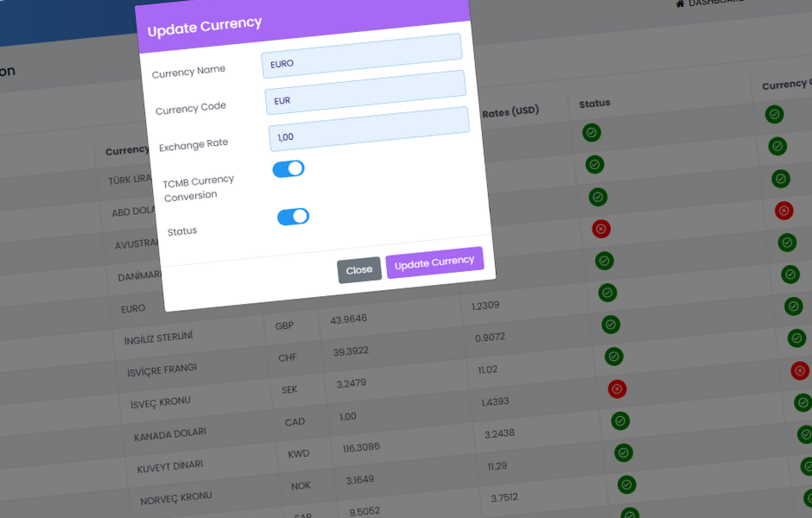
Task: Click the "3.1649" rate value
Action: pos(360,480)
